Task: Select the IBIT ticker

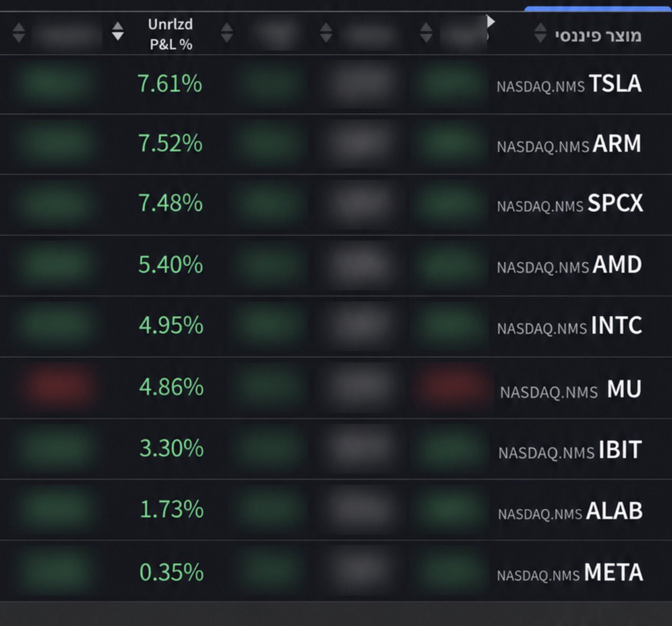Action: click(x=620, y=450)
